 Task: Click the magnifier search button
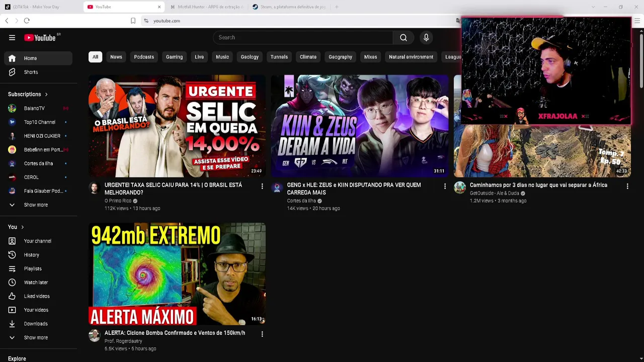click(x=404, y=38)
